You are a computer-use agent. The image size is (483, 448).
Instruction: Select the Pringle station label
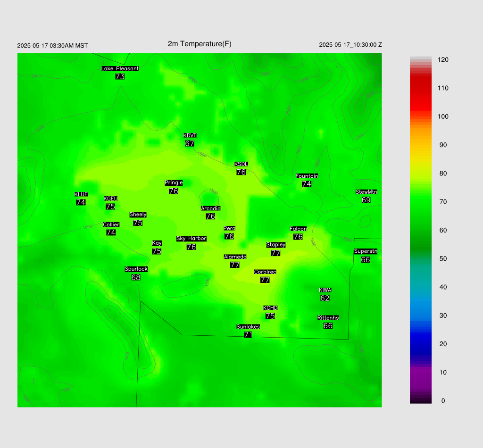(174, 183)
